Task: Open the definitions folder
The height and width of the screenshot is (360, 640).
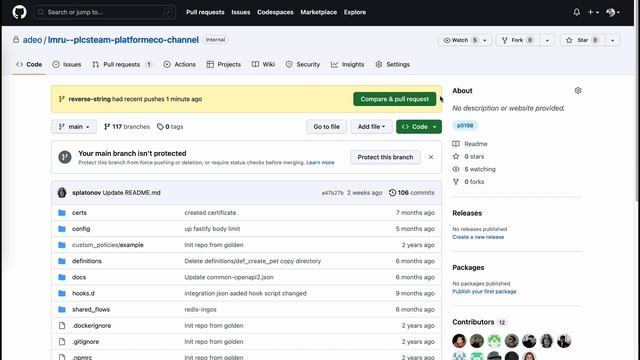Action: coord(87,261)
